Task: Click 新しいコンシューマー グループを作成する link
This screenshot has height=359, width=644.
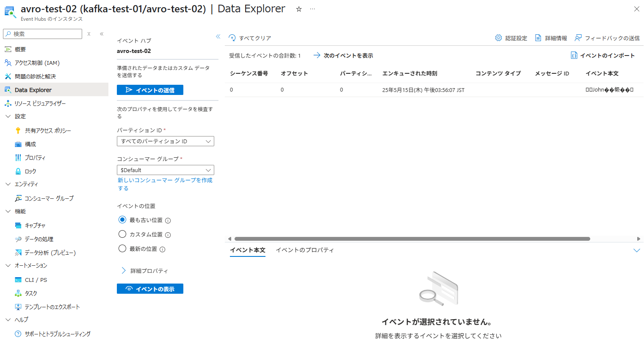Action: click(x=165, y=184)
